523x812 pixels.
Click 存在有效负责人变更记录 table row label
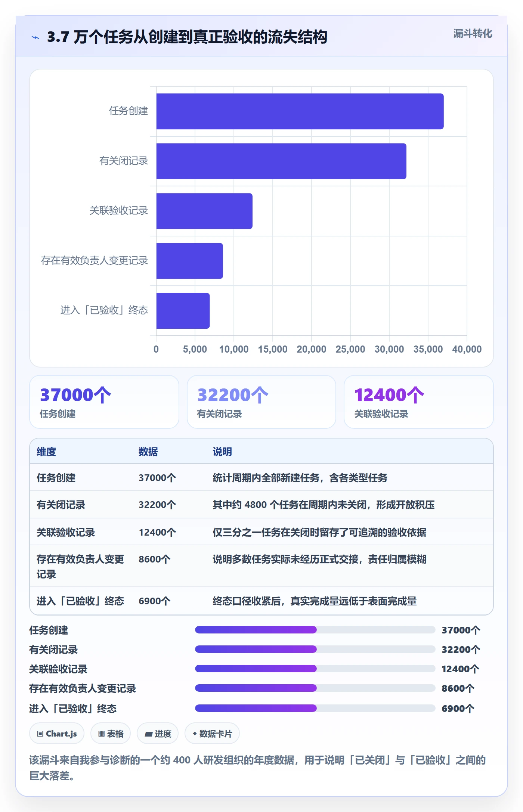[80, 567]
